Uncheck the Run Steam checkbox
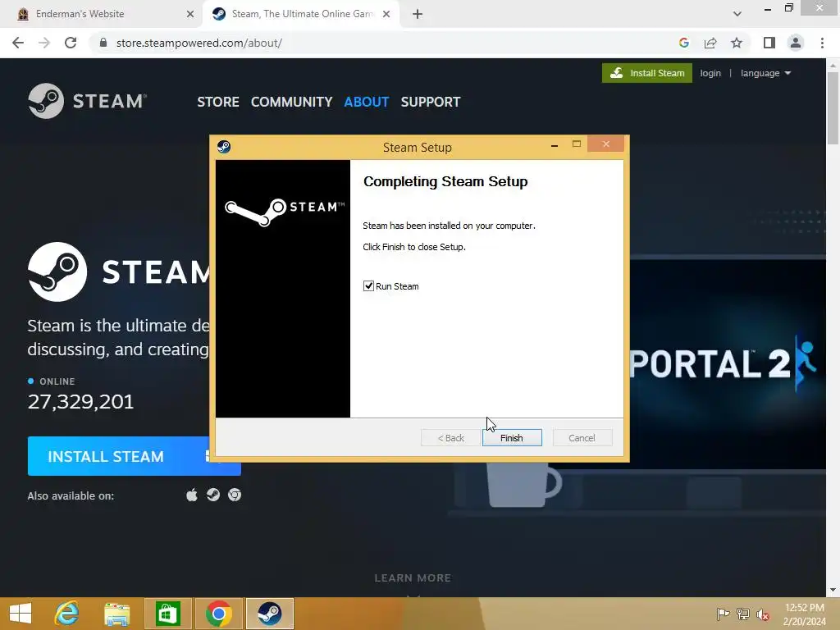 pos(368,286)
